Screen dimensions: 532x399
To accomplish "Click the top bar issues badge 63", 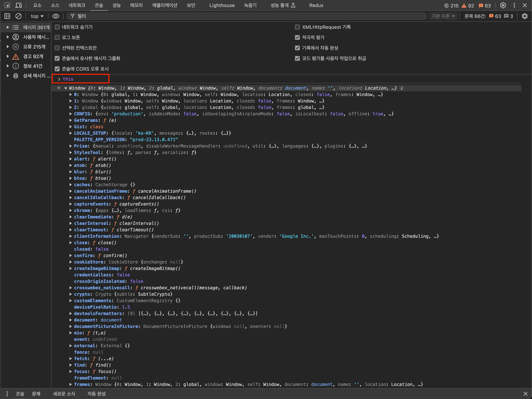I will click(485, 5).
